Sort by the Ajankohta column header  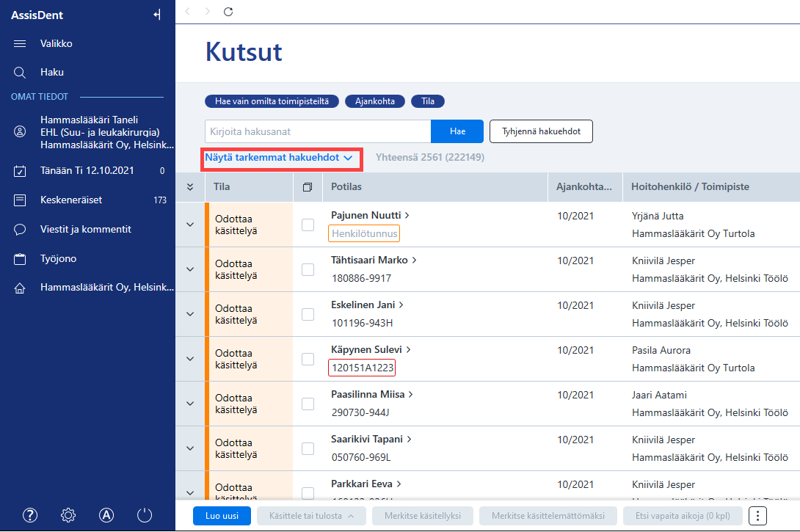point(583,186)
